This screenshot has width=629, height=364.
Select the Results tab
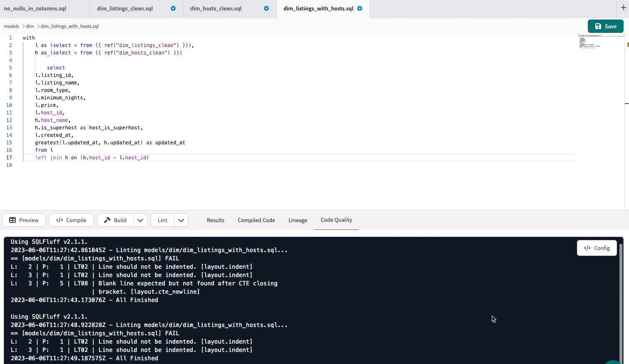click(x=216, y=220)
